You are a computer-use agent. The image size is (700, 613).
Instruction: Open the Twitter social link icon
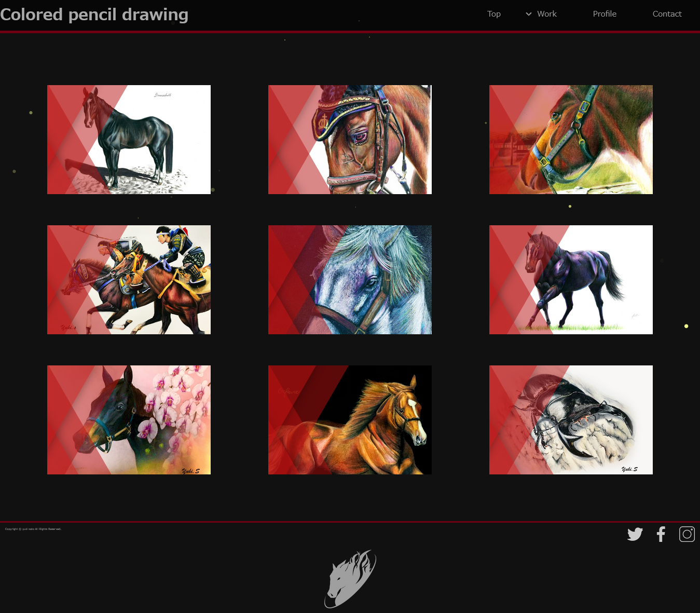click(635, 534)
